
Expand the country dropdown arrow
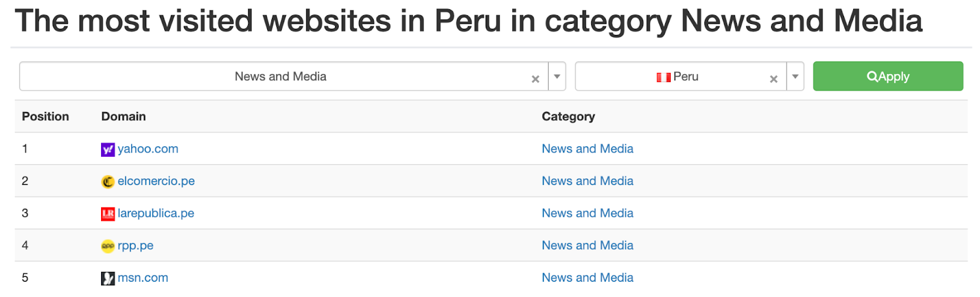coord(795,77)
